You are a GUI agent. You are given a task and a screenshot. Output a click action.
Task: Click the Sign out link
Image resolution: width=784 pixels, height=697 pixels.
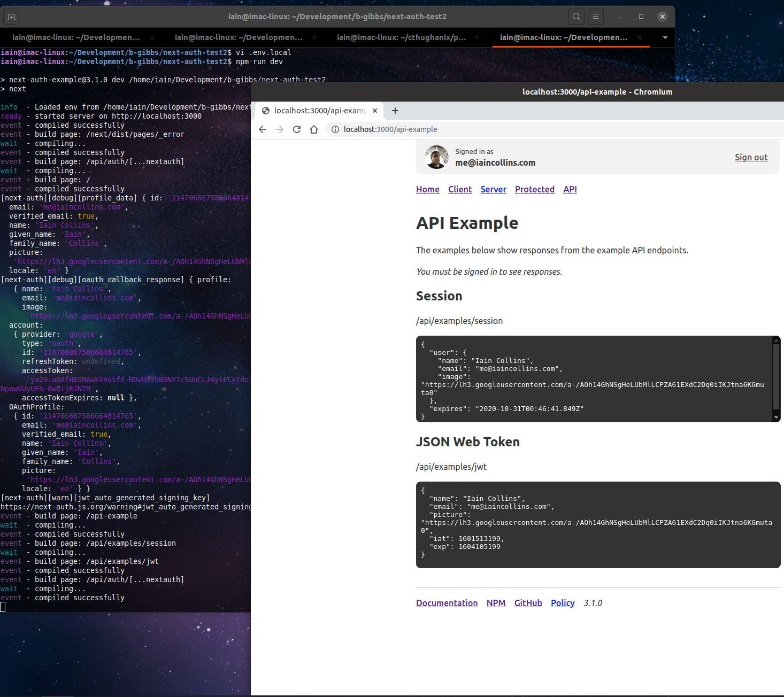click(751, 157)
